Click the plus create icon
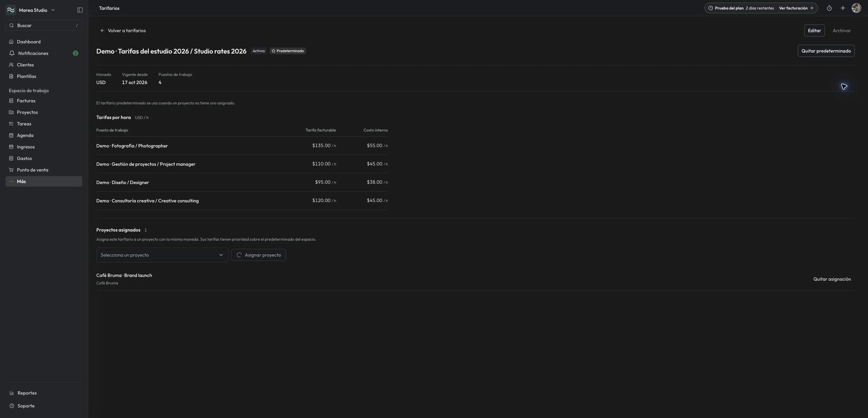The image size is (868, 418). point(843,8)
